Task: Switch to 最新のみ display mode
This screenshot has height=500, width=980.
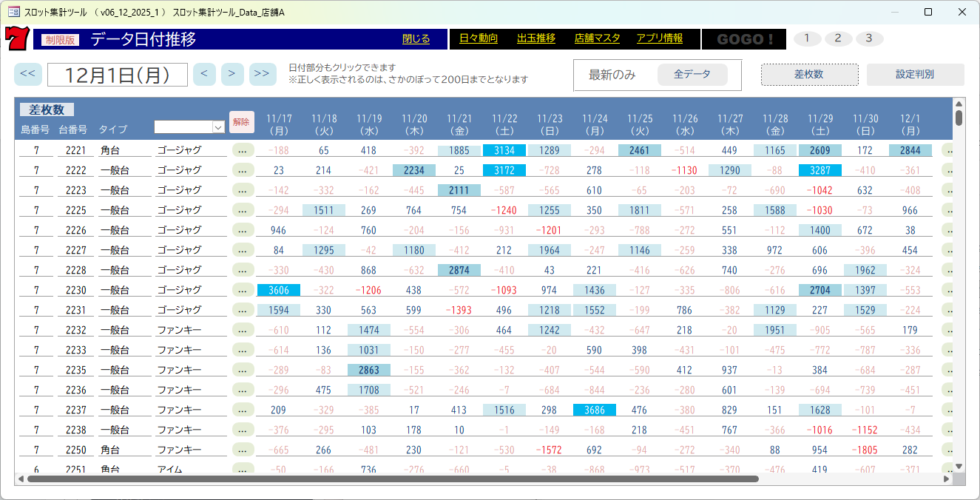Action: (612, 75)
